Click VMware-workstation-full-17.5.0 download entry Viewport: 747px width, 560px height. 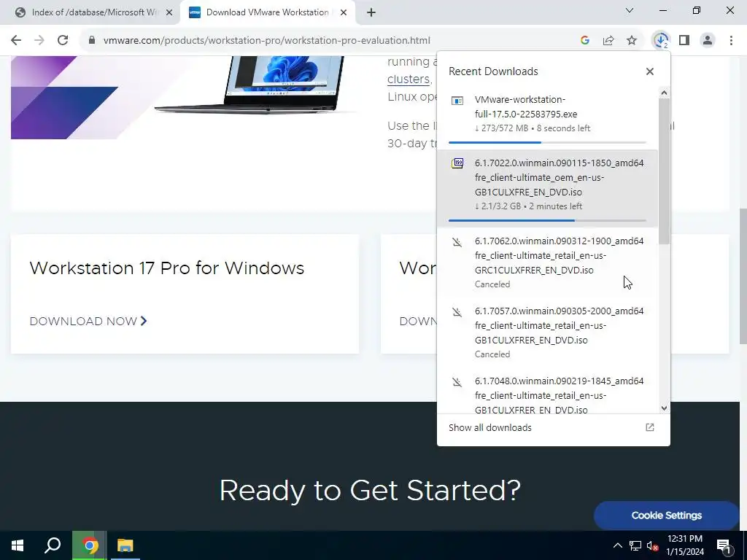pyautogui.click(x=547, y=117)
